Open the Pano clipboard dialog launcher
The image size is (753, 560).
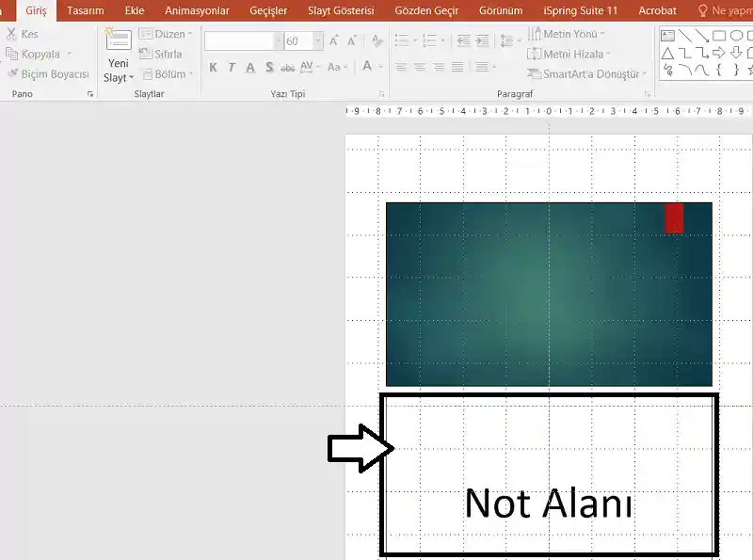point(90,94)
